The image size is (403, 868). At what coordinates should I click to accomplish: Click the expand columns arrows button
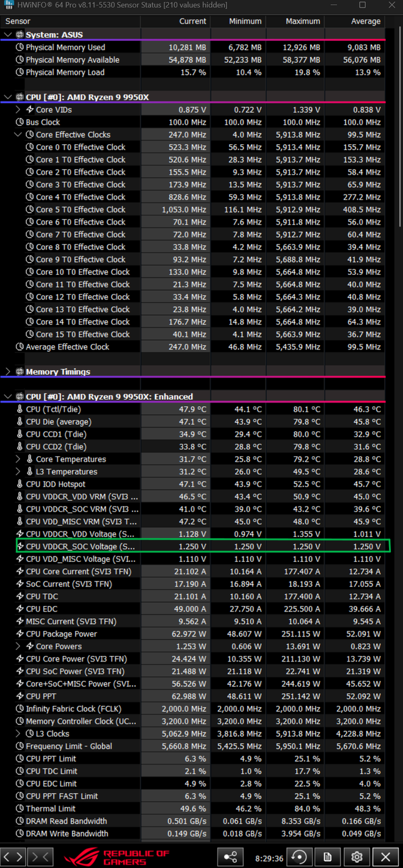(x=13, y=856)
